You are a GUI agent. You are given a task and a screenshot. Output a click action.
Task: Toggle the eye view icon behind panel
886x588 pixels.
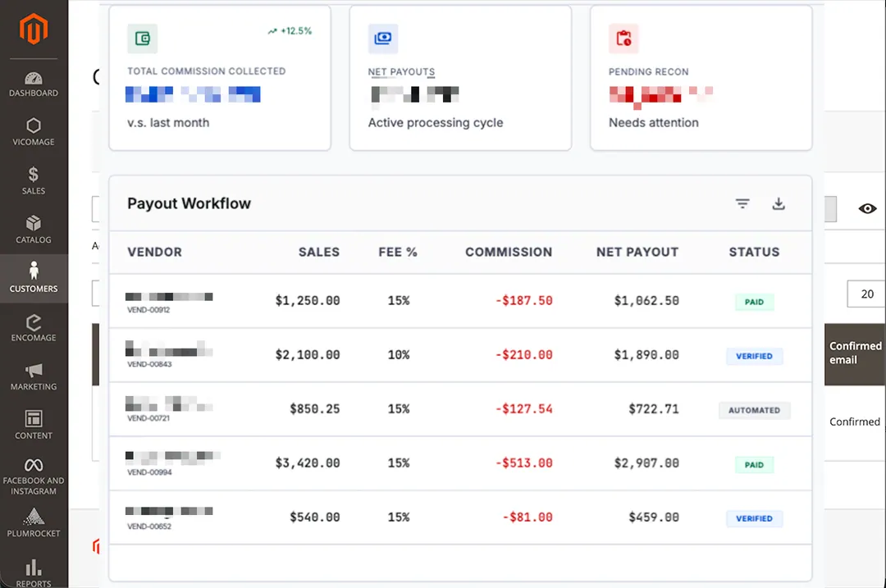point(867,208)
